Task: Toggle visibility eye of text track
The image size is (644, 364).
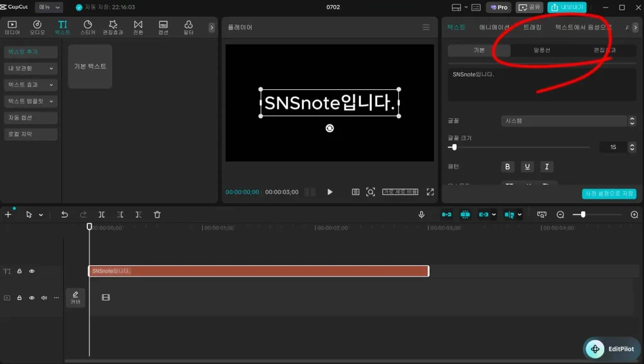Action: pos(31,271)
